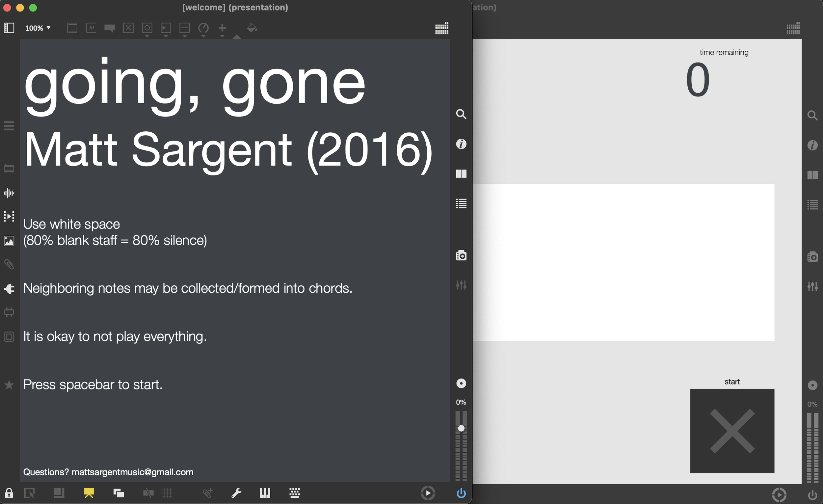
Task: Open the plus add-object dropdown in toolbar
Action: click(222, 29)
